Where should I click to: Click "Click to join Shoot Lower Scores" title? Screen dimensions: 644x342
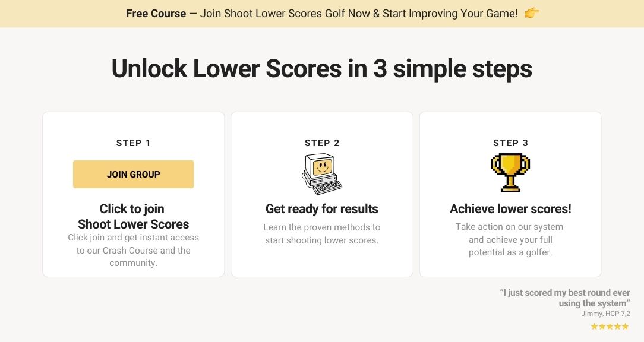tap(133, 217)
